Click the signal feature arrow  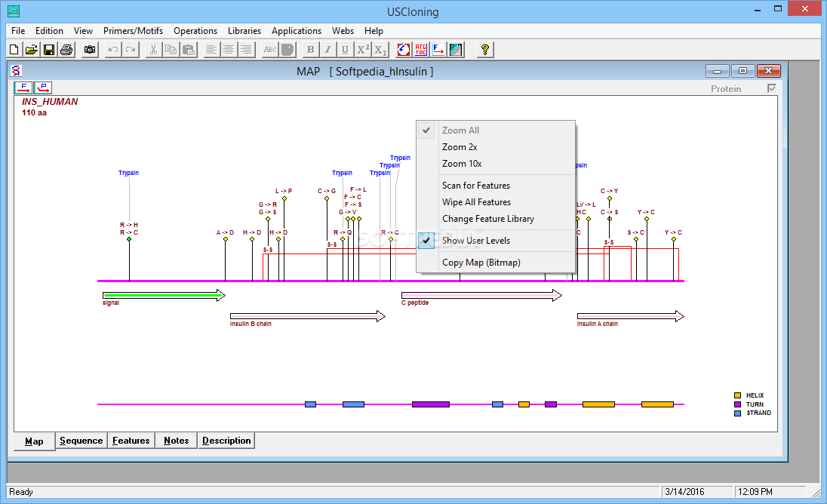pos(164,295)
